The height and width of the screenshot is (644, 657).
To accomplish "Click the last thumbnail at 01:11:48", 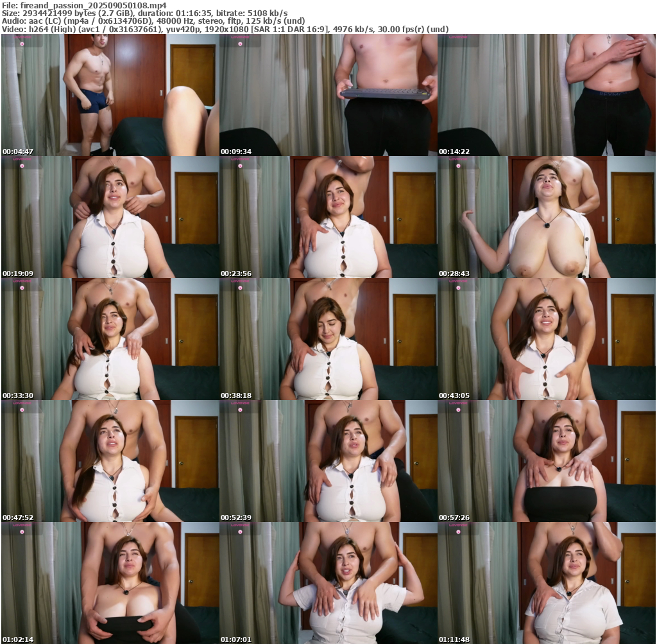I will pos(547,583).
